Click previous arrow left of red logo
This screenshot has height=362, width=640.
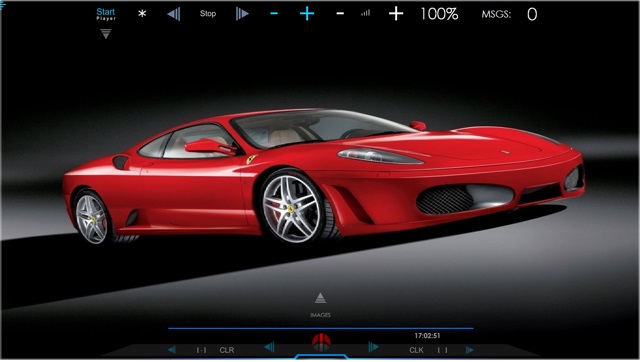269,347
